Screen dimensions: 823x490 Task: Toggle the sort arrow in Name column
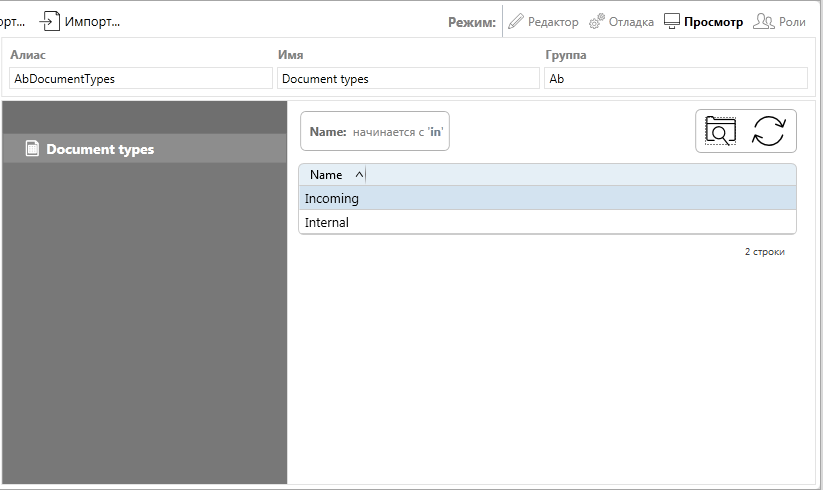pos(360,175)
